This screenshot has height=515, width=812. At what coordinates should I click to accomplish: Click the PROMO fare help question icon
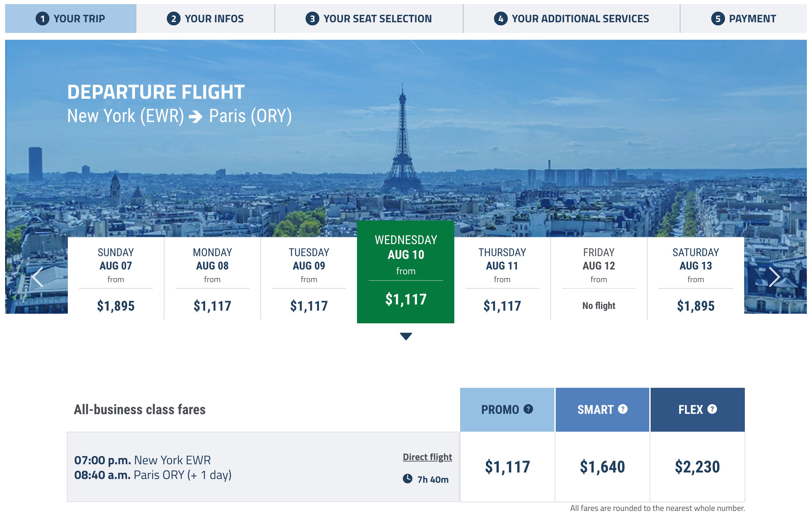click(528, 409)
